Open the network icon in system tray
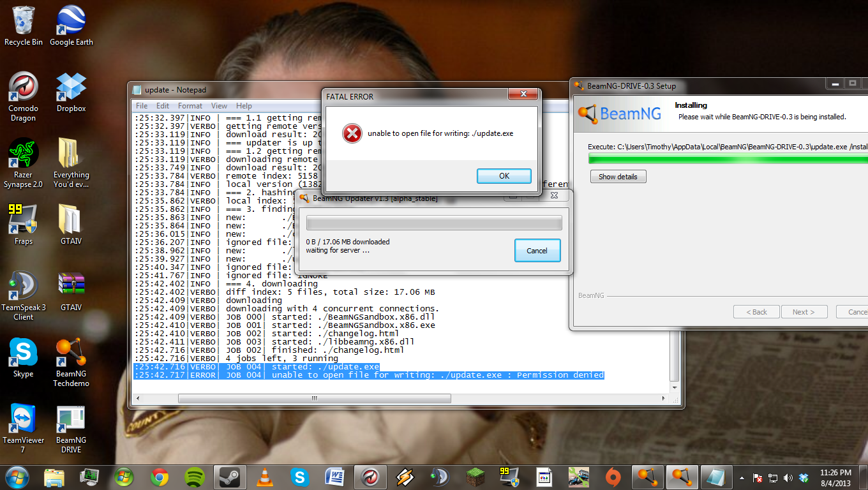Viewport: 868px width, 490px height. click(774, 477)
